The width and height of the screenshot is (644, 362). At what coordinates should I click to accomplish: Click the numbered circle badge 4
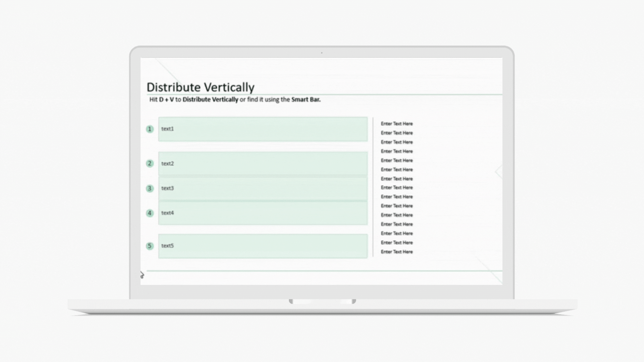[x=150, y=213]
